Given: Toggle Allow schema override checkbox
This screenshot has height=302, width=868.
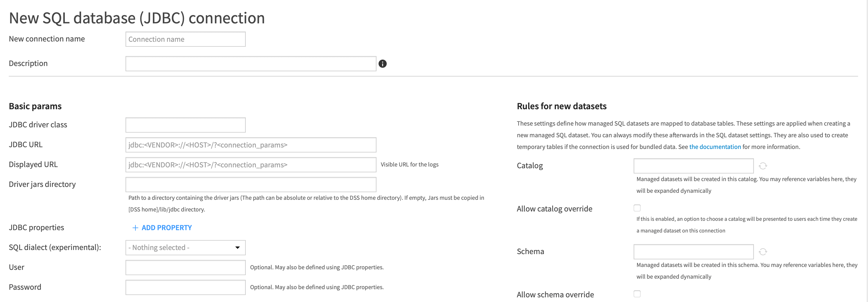Looking at the screenshot, I should tap(637, 294).
